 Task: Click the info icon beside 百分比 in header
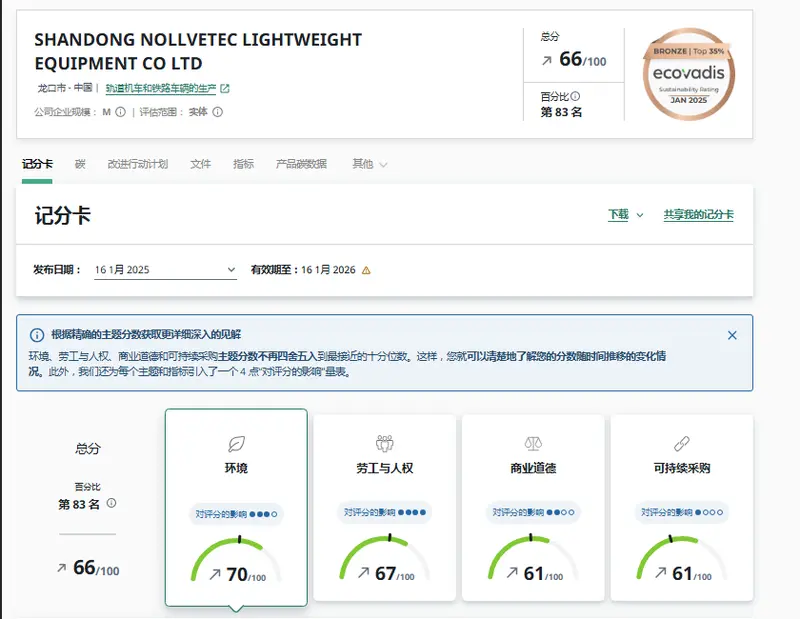point(575,96)
